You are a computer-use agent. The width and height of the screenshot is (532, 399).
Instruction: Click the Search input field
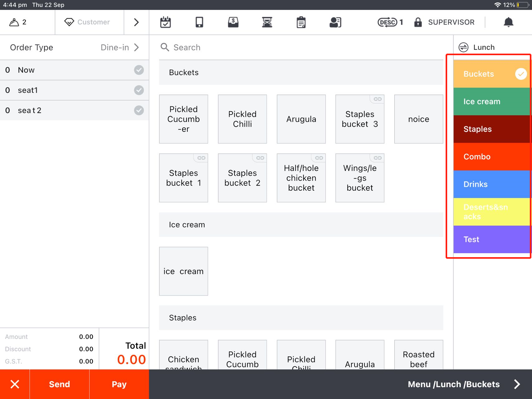[x=299, y=47]
